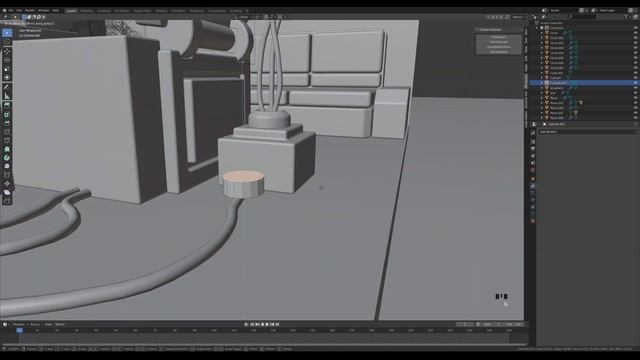The width and height of the screenshot is (640, 360).
Task: Open the timeline Marker menu
Action: coord(60,324)
